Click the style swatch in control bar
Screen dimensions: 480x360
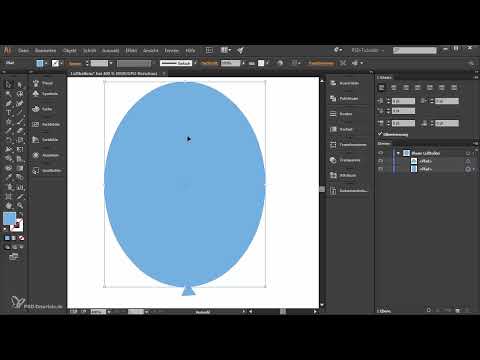click(261, 63)
